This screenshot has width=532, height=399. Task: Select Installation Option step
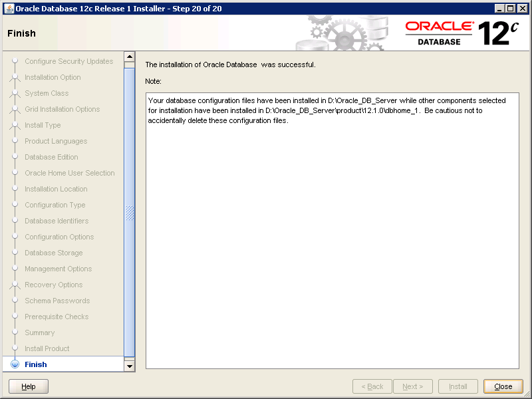(53, 77)
